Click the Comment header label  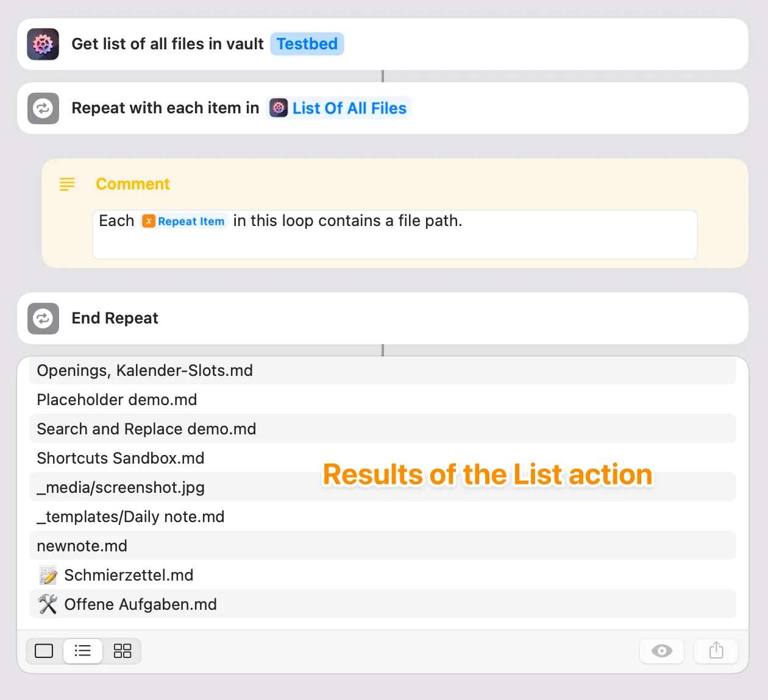click(132, 184)
